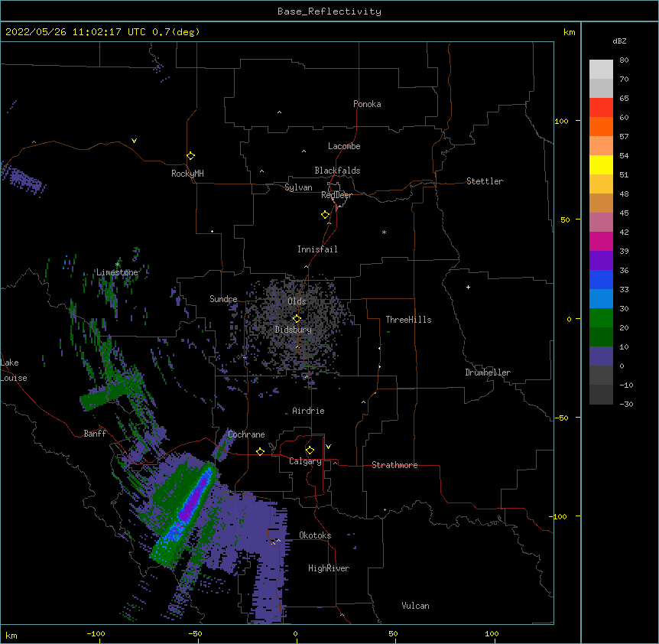Click the Sundre label
This screenshot has width=659, height=644.
coord(223,299)
